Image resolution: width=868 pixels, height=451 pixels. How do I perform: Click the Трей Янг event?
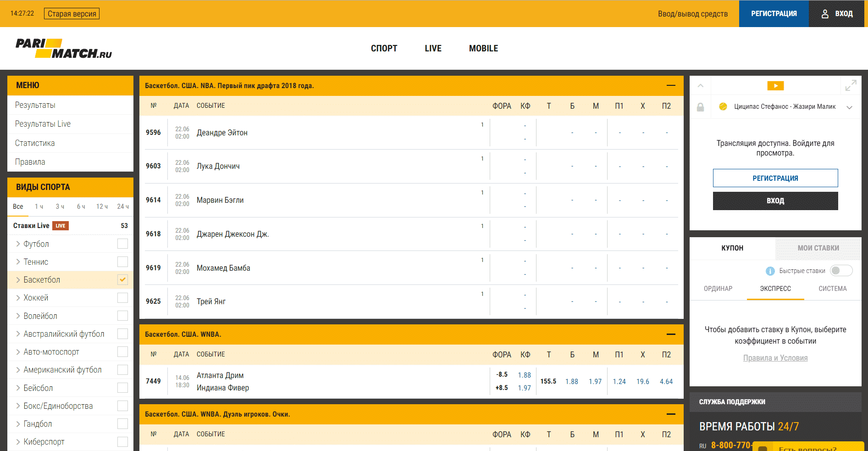[211, 301]
